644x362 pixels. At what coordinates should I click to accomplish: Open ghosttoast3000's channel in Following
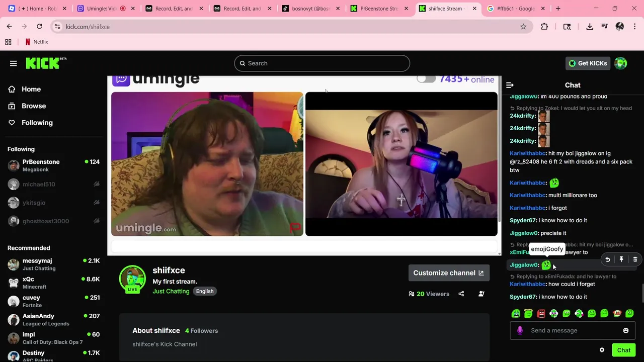(x=53, y=221)
